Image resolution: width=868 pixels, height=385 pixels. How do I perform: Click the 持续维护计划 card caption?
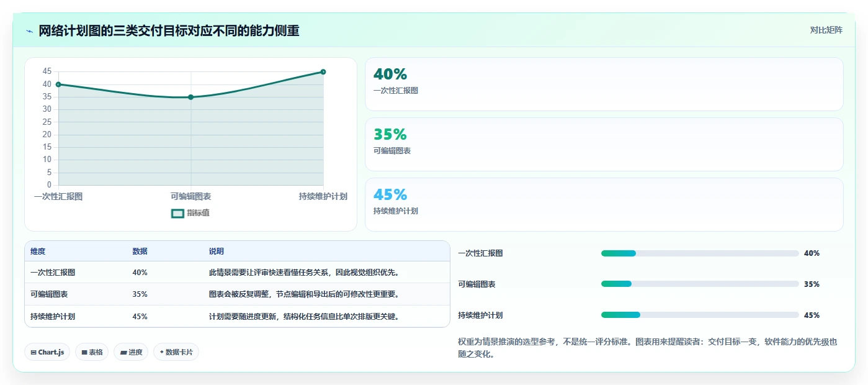point(396,211)
